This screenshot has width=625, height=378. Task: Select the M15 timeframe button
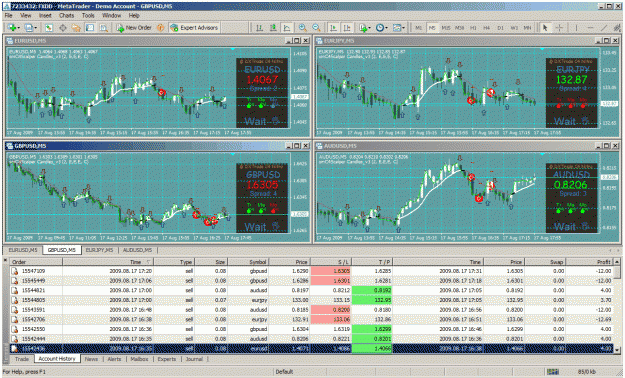coord(446,28)
